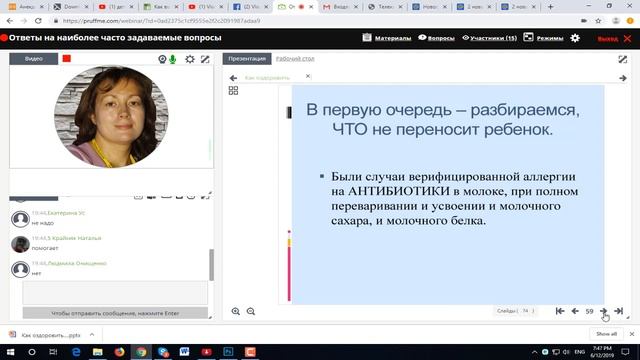This screenshot has height=360, width=640.
Task: Expand the presentation panel fullscreen
Action: (622, 60)
